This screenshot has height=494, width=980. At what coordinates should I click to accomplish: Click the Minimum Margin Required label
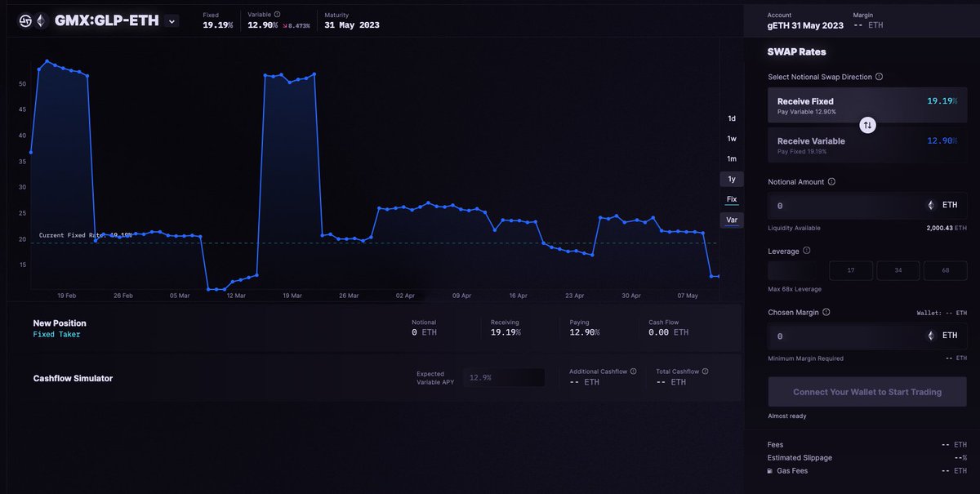pos(806,358)
